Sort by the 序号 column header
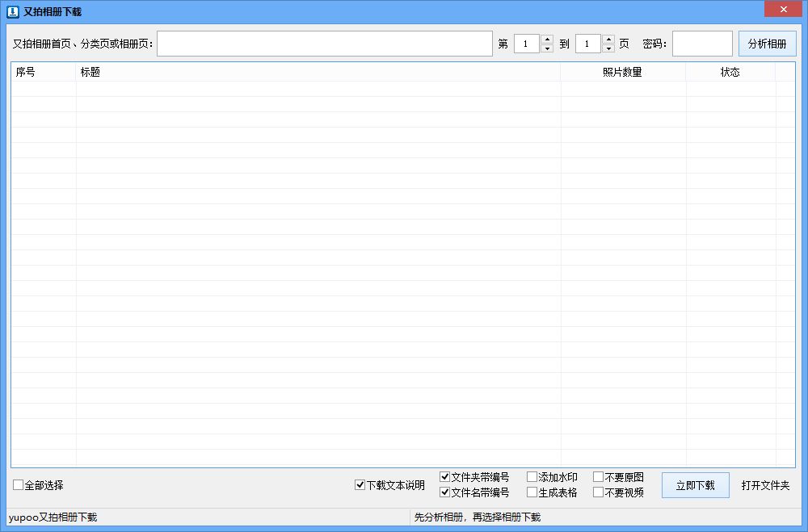Screen dimensions: 808x532 44,72
